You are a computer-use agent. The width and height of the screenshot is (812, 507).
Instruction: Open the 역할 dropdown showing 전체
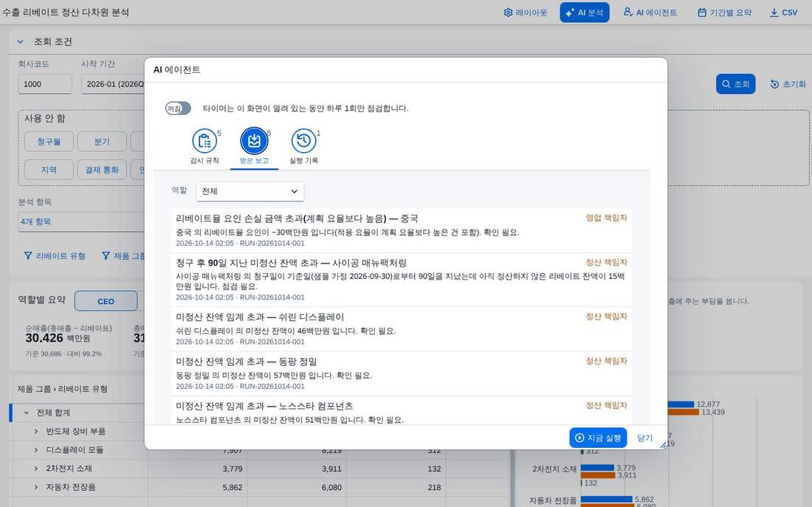(x=250, y=191)
